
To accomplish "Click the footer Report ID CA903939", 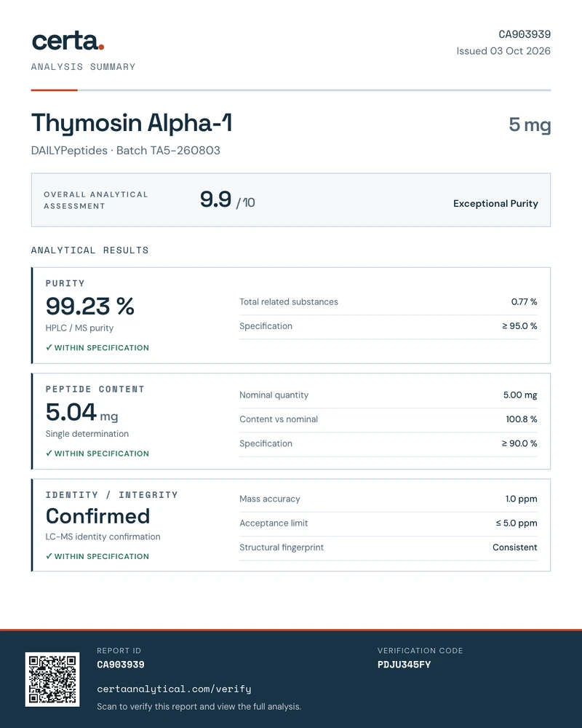I will 121,665.
